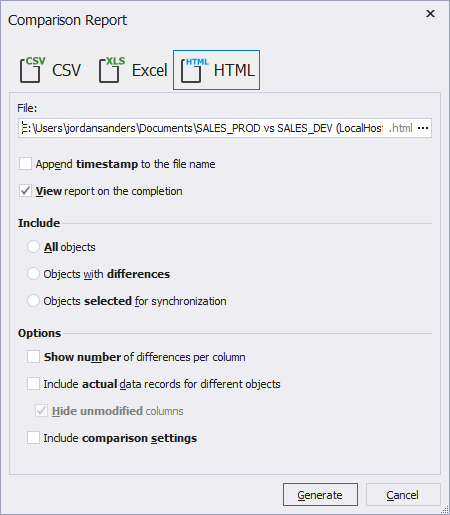Switch to the Excel tab label

pyautogui.click(x=149, y=70)
